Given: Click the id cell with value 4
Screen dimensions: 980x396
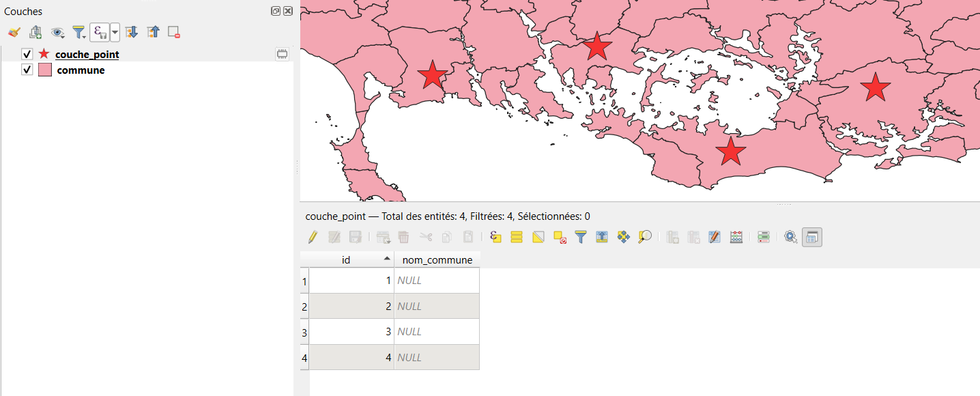Looking at the screenshot, I should [x=351, y=357].
